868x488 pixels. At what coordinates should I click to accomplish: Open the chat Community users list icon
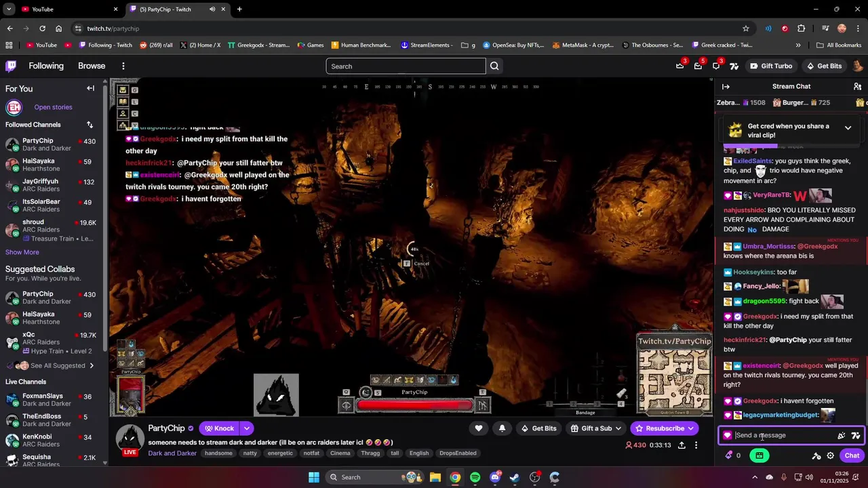point(857,87)
